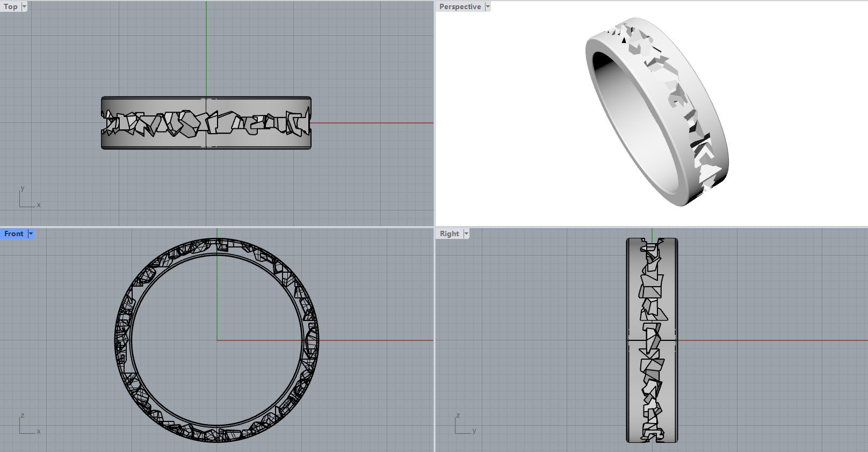Viewport: 868px width, 452px height.
Task: Open the Front viewport dropdown arrow menu
Action: click(31, 234)
